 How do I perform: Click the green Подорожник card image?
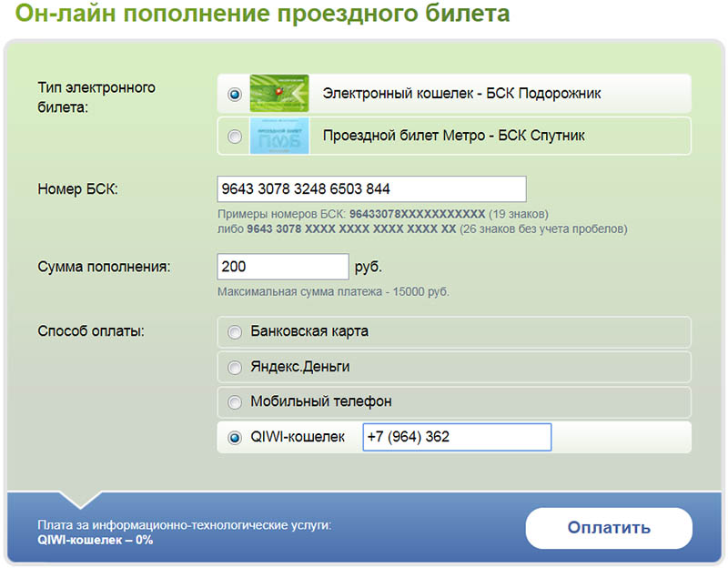point(279,94)
